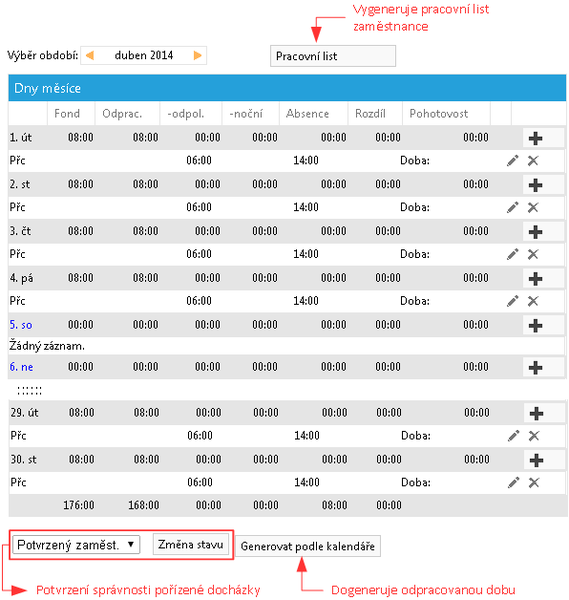Select the blue 6. ne day label
Screen dimensions: 569x600
[21, 367]
